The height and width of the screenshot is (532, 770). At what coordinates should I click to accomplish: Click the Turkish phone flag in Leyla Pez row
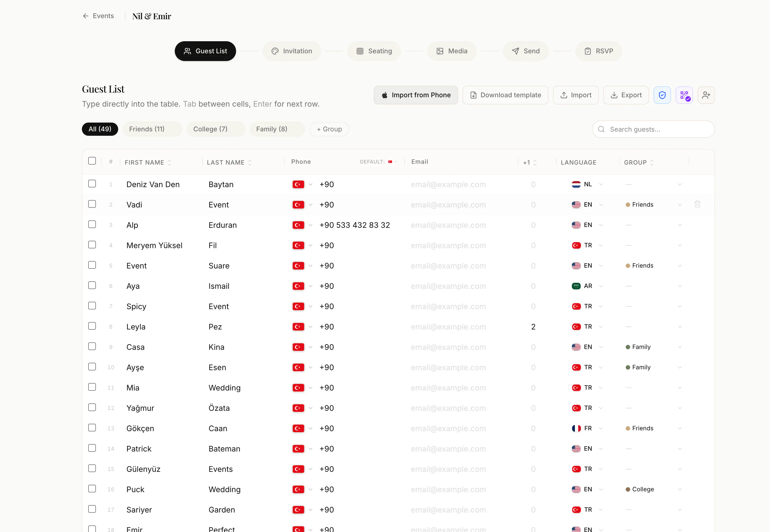coord(298,327)
